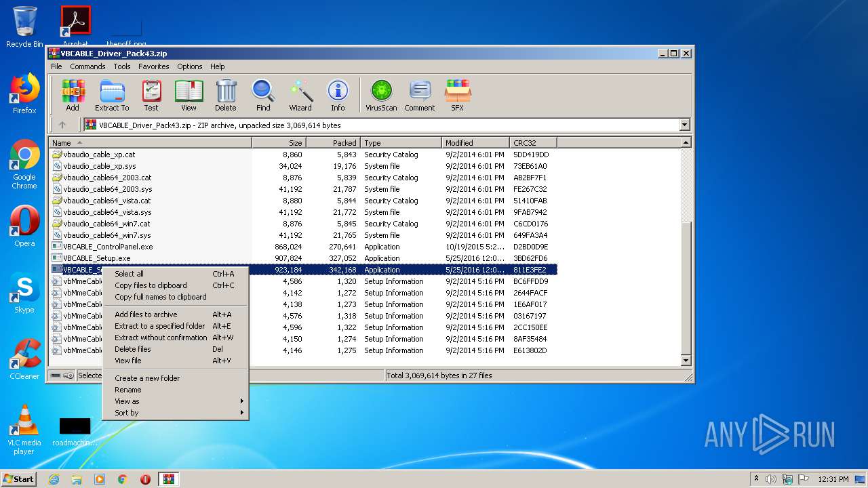868x488 pixels.
Task: Open archive path dropdown arrow
Action: (684, 125)
